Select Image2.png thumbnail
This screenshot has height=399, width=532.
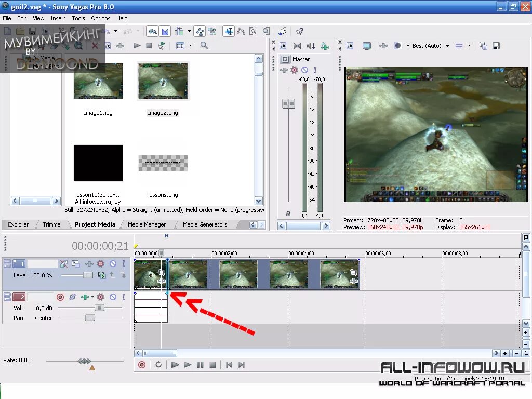coord(163,81)
